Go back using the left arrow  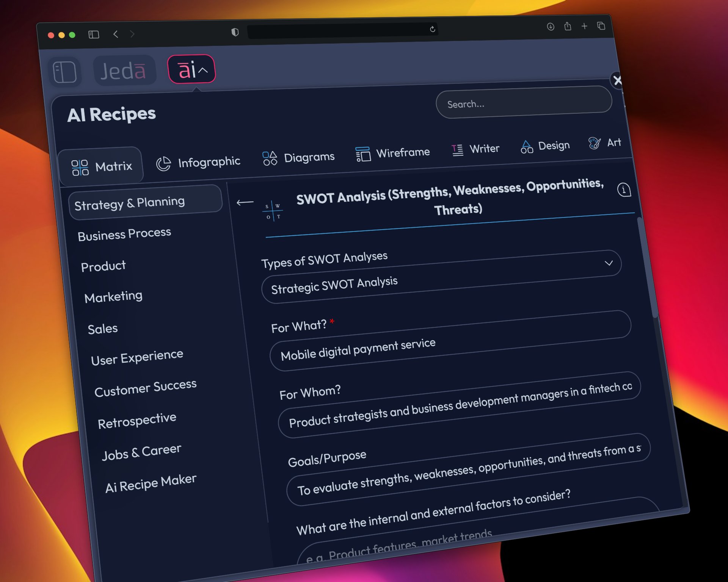click(245, 203)
